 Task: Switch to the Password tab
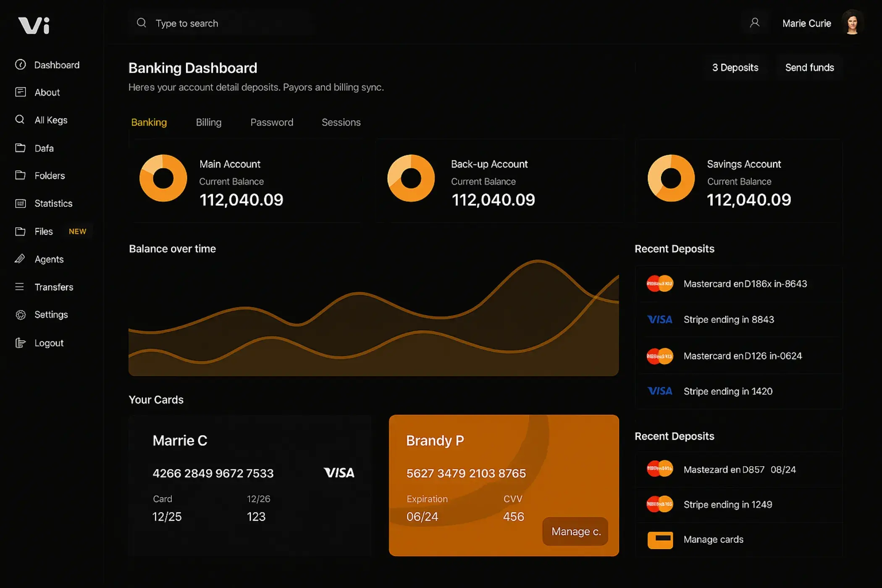tap(272, 122)
